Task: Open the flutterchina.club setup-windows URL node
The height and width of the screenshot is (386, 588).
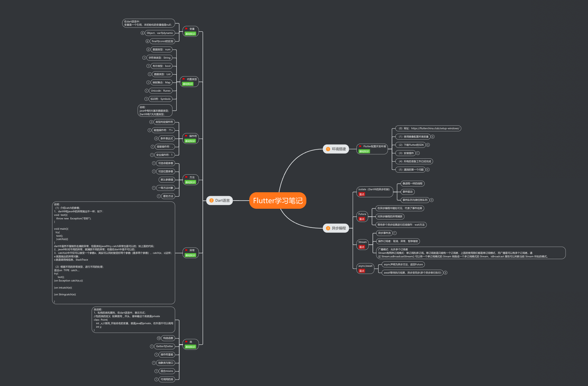Action: 428,128
